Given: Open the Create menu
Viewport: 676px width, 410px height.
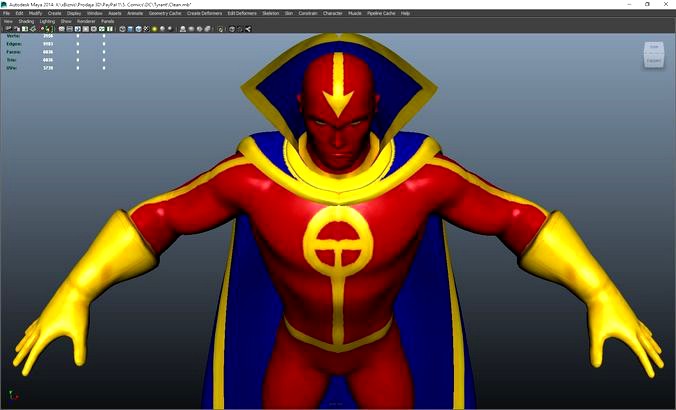Looking at the screenshot, I should (x=54, y=13).
